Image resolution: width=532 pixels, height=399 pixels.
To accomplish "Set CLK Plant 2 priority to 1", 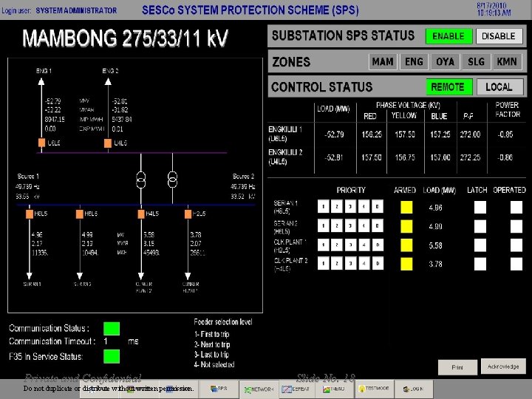I will coord(324,263).
